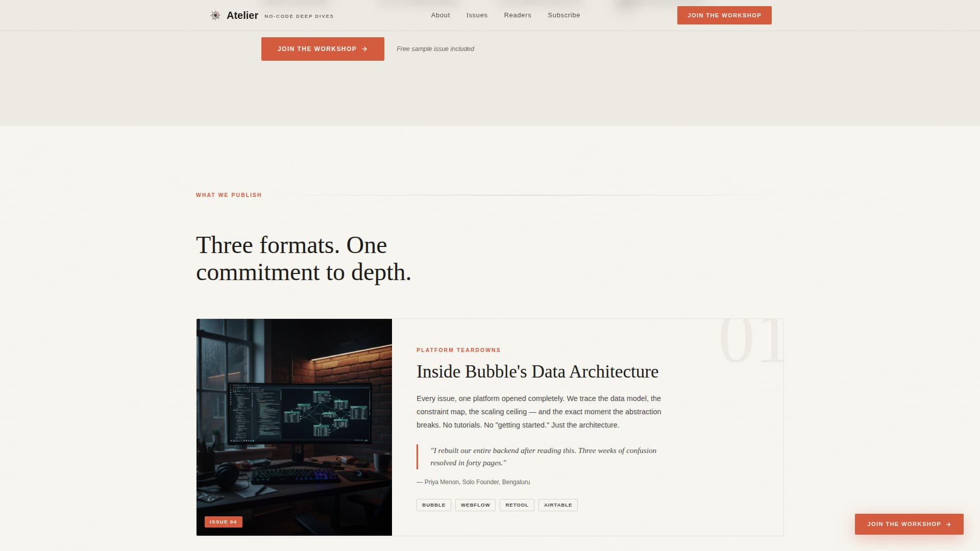Select Subscribe in the navigation
The image size is (980, 551).
click(564, 15)
